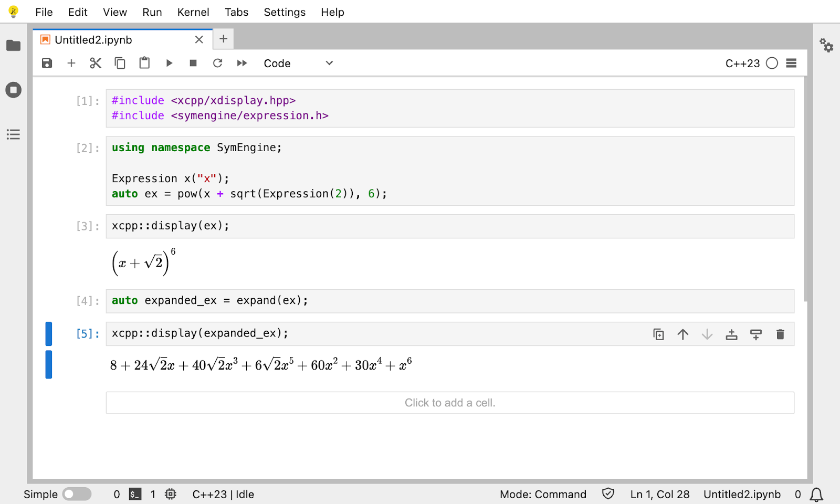
Task: Open notifications with the bell icon
Action: click(816, 495)
